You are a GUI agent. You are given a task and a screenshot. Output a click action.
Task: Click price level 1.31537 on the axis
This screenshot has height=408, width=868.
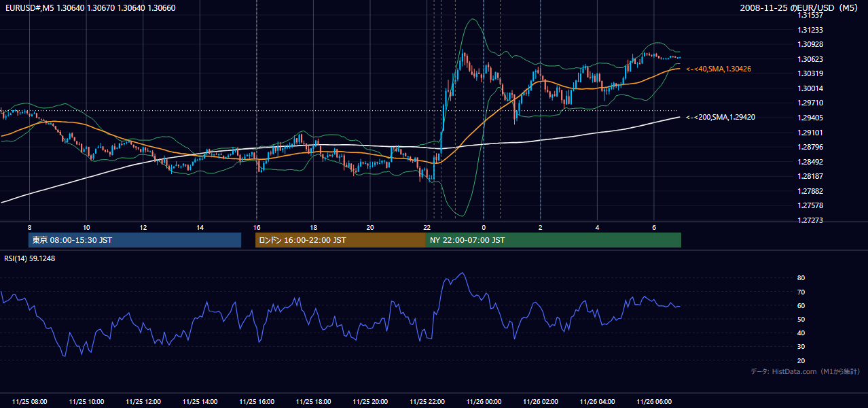click(x=811, y=15)
